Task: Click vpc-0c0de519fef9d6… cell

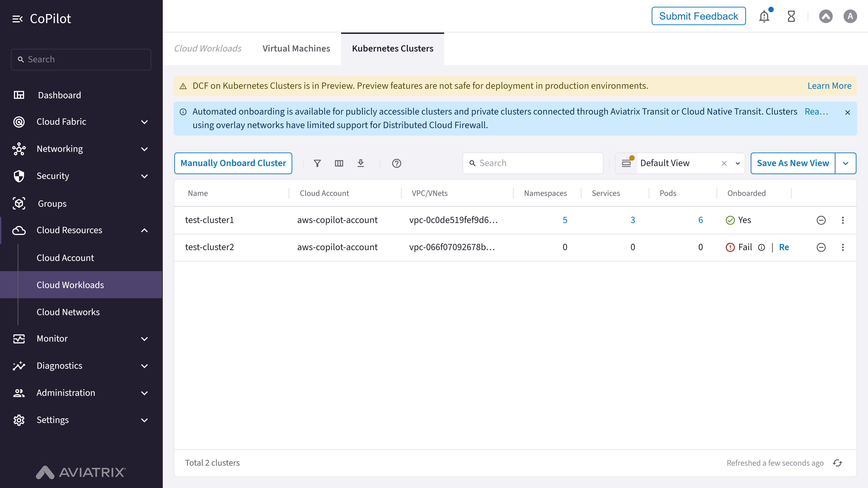Action: [x=453, y=220]
